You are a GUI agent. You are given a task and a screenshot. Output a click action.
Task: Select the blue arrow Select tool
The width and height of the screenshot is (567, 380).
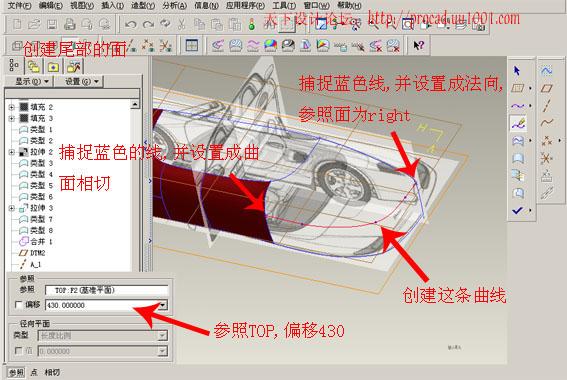click(x=517, y=71)
